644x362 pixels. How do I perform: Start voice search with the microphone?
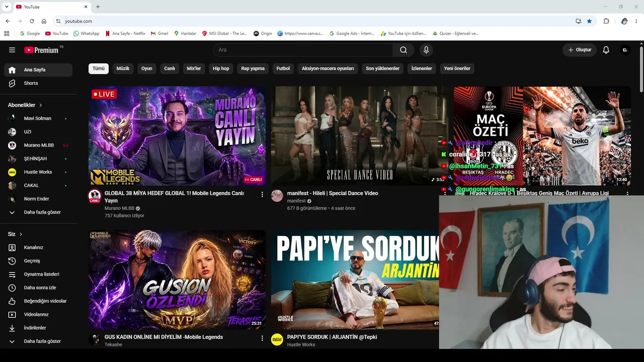(x=426, y=50)
